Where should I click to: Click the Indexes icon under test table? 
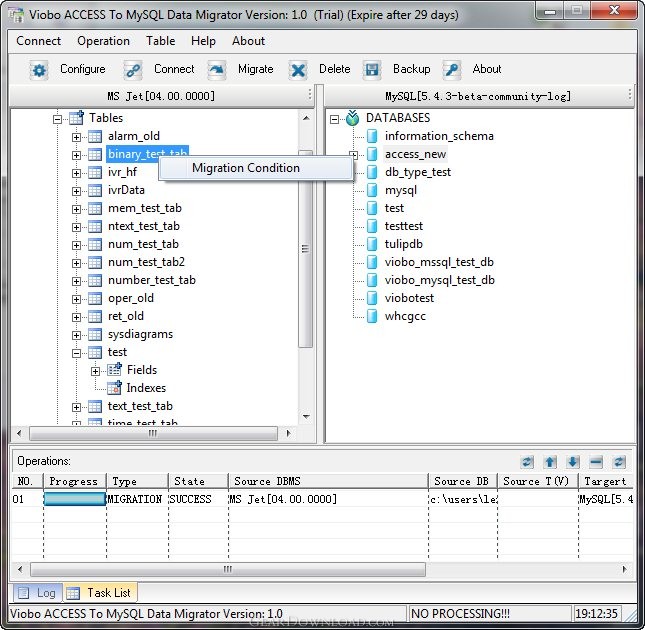point(114,388)
